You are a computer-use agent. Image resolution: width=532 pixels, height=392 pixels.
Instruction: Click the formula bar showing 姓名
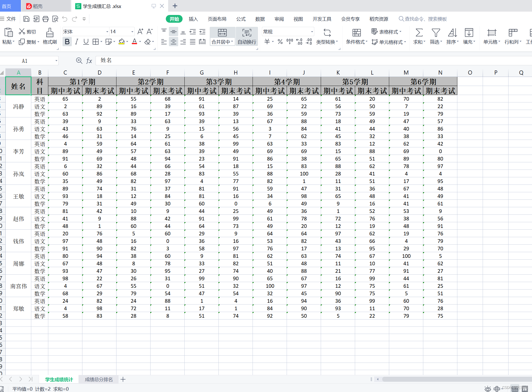314,60
